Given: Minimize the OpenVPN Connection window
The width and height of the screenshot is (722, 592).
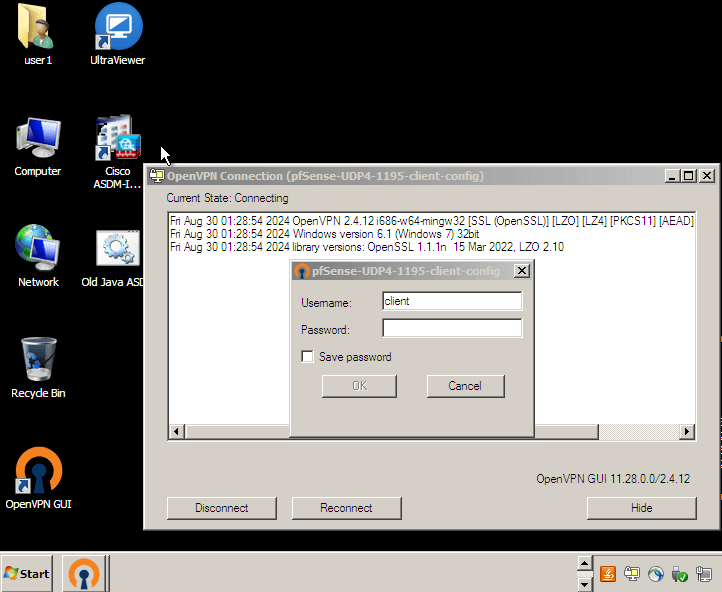Looking at the screenshot, I should 672,176.
